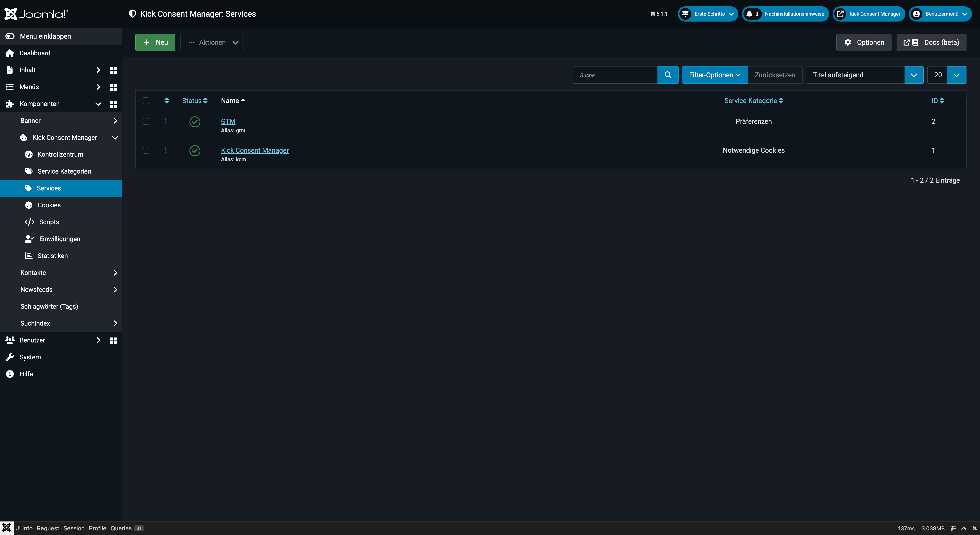The height and width of the screenshot is (535, 980).
Task: Click the drag handle dots in GTM row
Action: coord(166,121)
